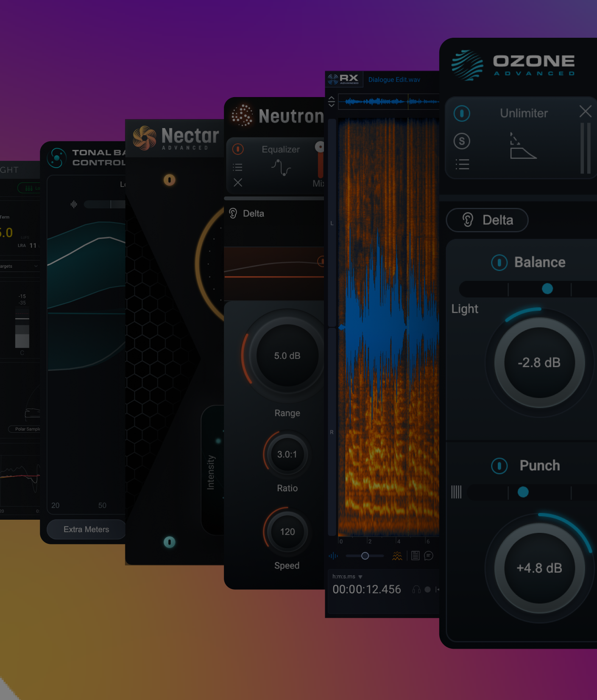This screenshot has width=597, height=700.
Task: Click the Balance slider handle in Ozone
Action: [x=547, y=289]
